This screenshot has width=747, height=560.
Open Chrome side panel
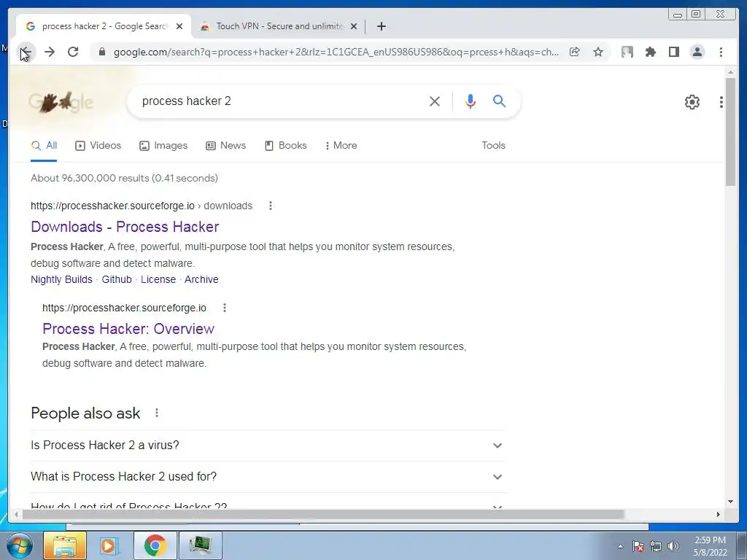pos(673,52)
